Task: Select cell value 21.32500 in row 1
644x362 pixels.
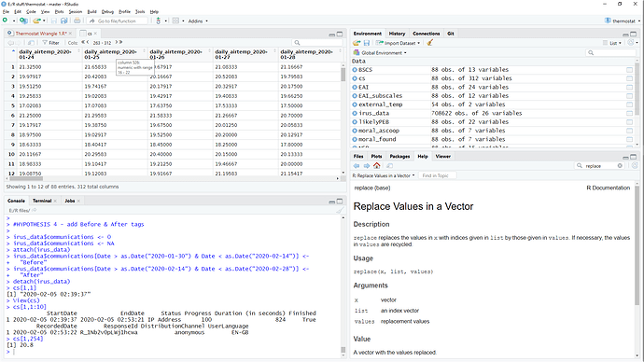Action: pos(30,67)
